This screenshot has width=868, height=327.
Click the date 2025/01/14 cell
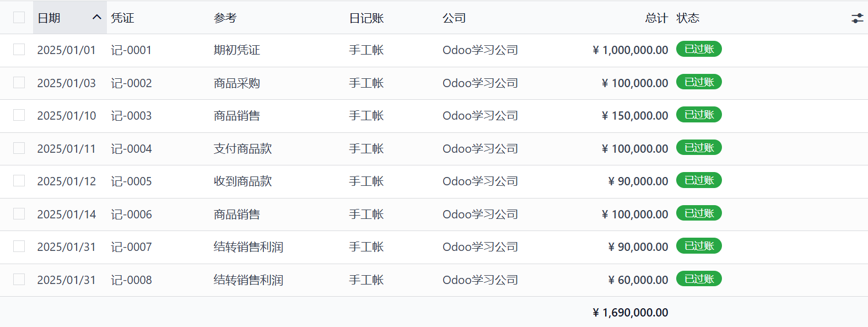67,215
